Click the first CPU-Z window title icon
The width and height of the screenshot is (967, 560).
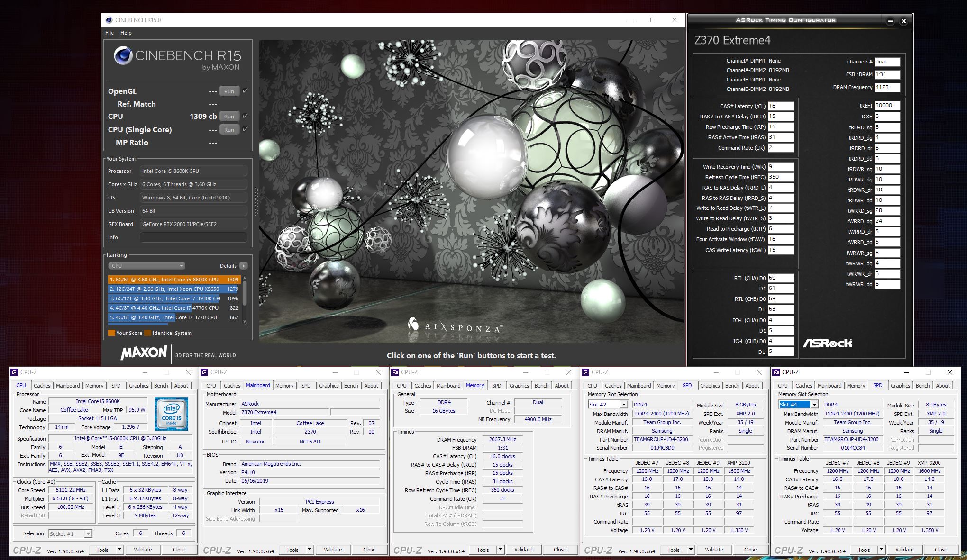tap(14, 372)
